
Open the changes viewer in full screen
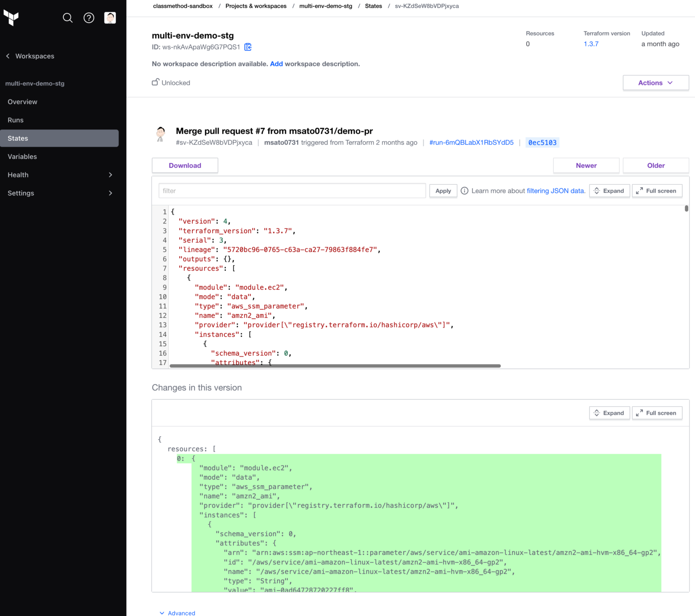[x=657, y=413]
